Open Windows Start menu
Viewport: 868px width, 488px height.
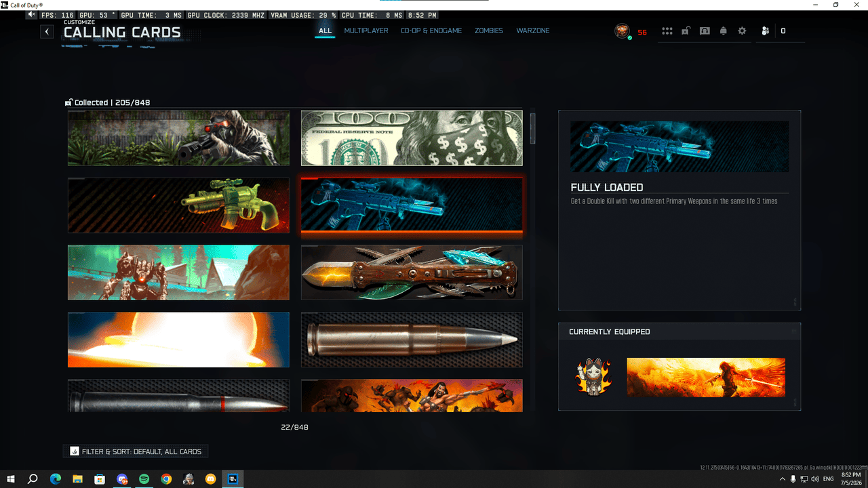pyautogui.click(x=11, y=479)
